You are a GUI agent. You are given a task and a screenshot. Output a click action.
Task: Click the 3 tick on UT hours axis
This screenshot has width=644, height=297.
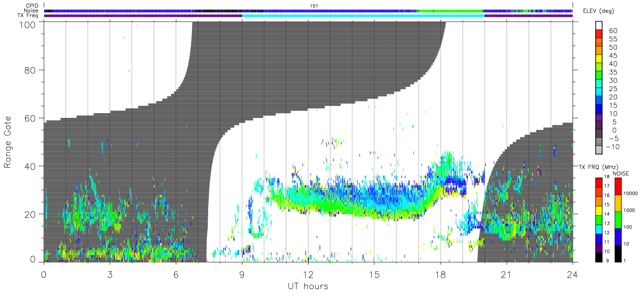click(110, 274)
